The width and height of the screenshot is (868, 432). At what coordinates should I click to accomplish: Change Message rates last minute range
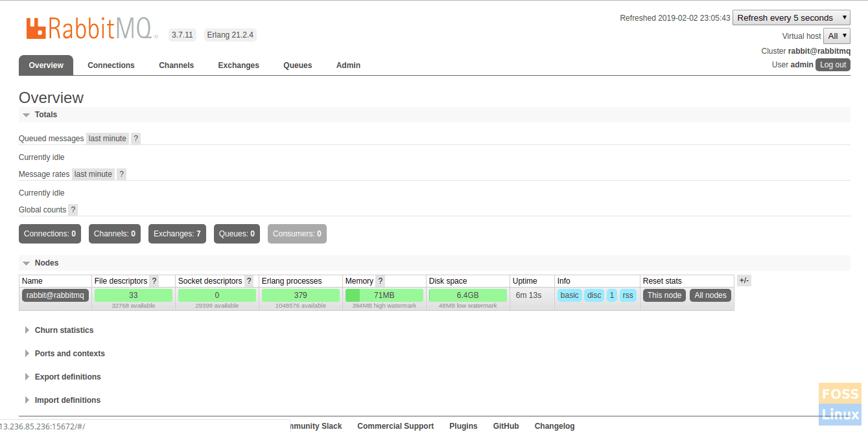pyautogui.click(x=93, y=174)
